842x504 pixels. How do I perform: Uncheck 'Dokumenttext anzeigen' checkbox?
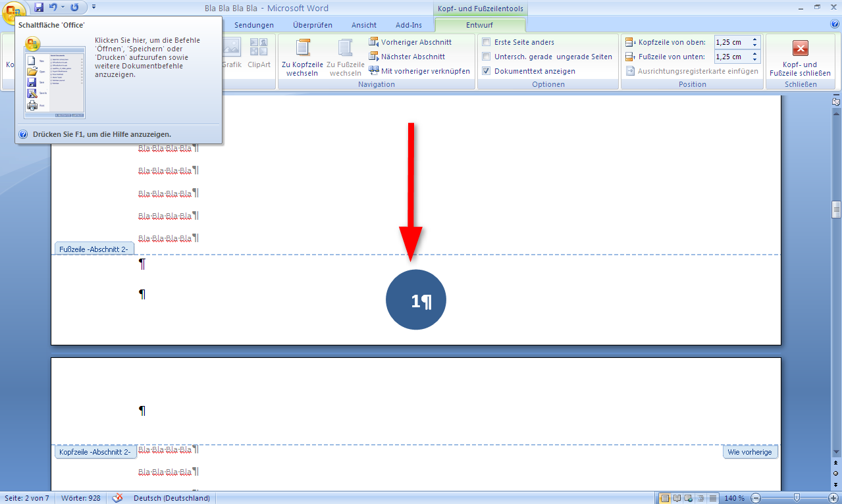pos(487,71)
